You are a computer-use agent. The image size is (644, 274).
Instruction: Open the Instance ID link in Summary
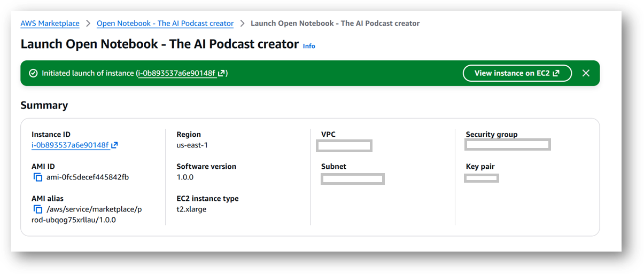(x=70, y=145)
